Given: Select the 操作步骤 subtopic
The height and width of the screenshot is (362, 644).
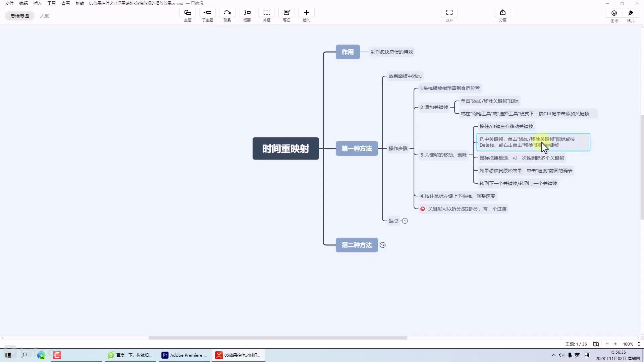Looking at the screenshot, I should coord(398,148).
